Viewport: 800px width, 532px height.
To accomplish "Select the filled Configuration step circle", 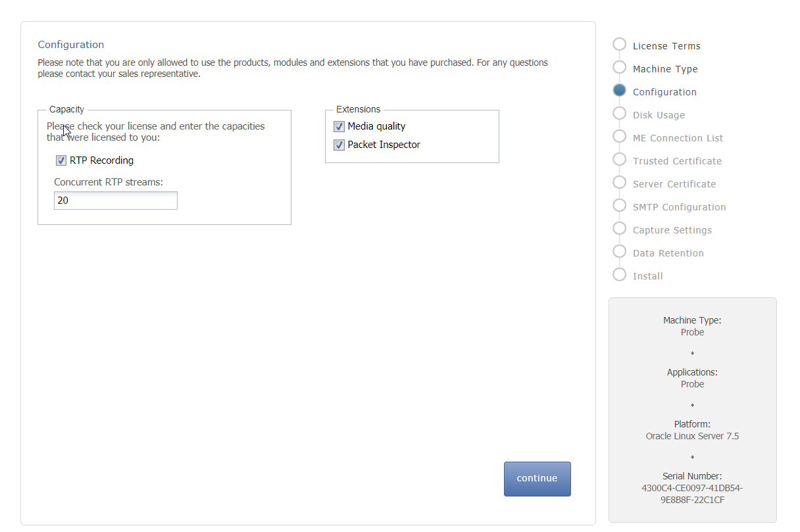I will click(619, 90).
